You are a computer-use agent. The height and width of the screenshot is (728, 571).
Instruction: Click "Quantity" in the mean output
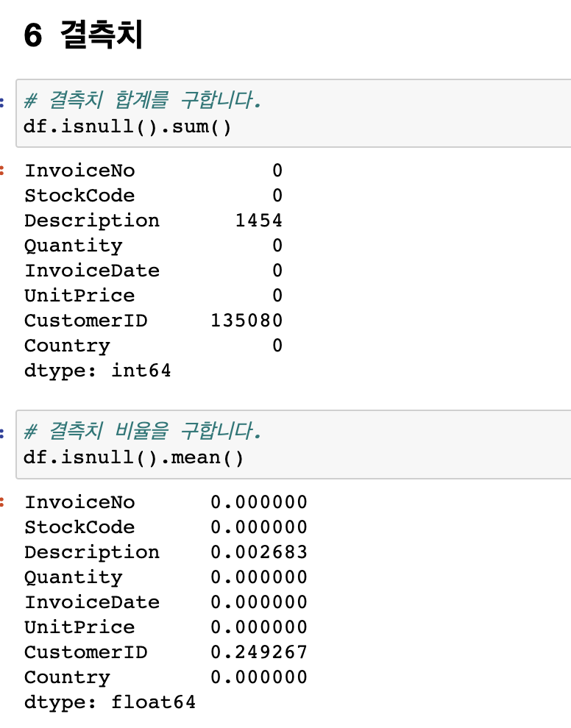74,577
